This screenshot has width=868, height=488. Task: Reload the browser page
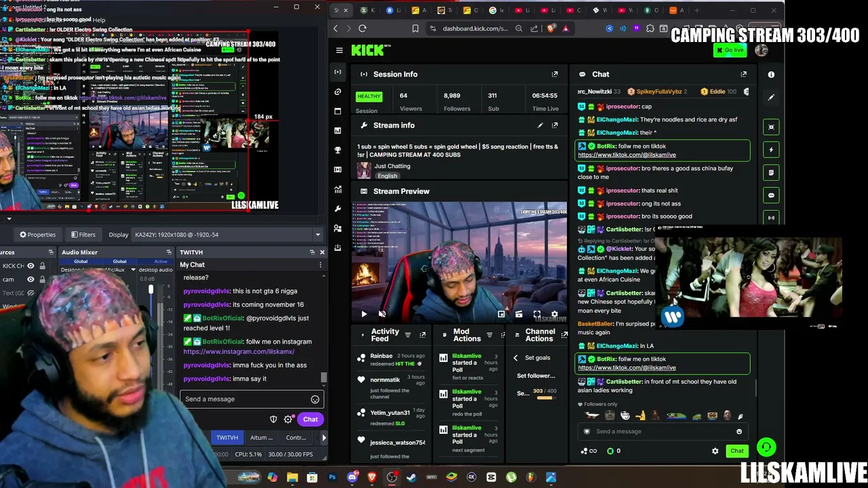point(362,28)
